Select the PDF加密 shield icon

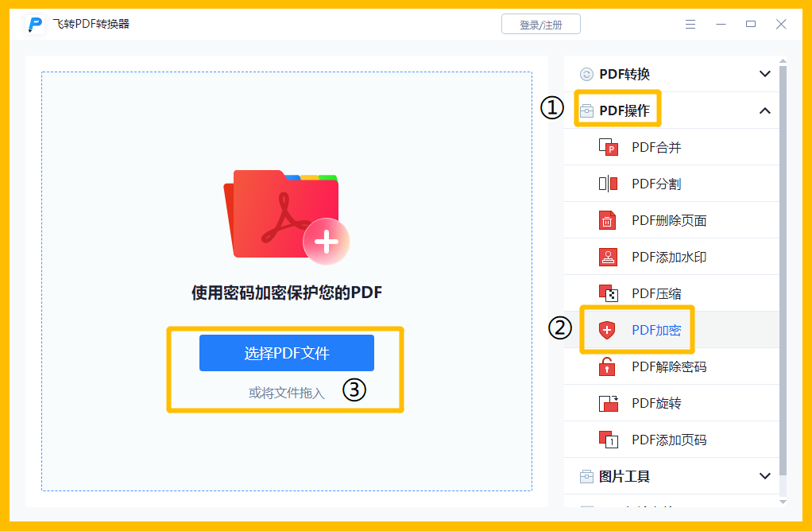607,330
